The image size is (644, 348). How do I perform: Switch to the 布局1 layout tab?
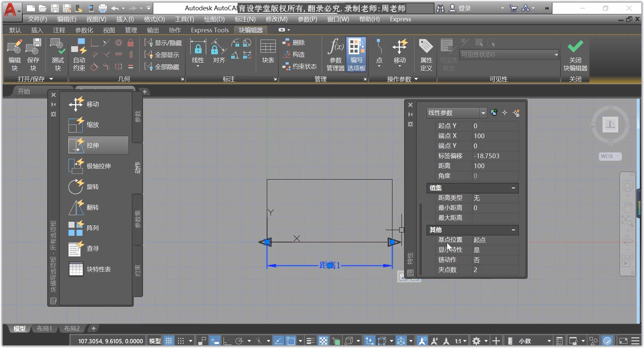[x=44, y=329]
